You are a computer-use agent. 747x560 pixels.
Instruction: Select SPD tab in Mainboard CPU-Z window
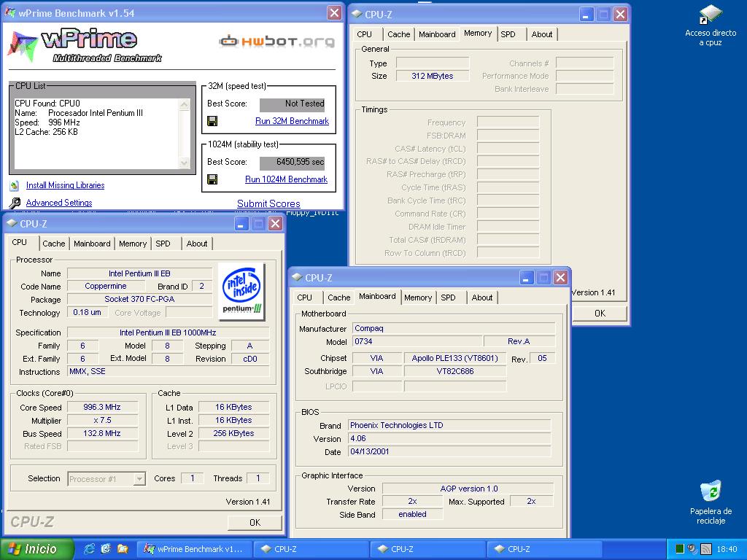coord(449,297)
